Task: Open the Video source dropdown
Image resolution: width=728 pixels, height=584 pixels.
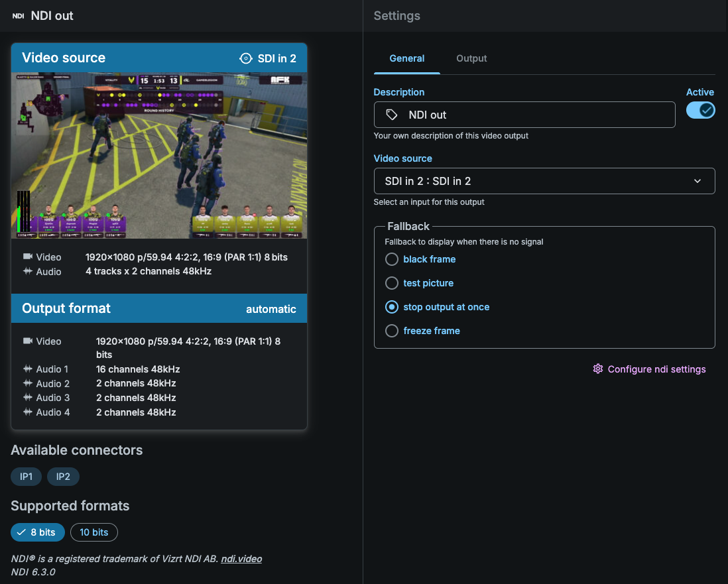Action: pyautogui.click(x=544, y=180)
